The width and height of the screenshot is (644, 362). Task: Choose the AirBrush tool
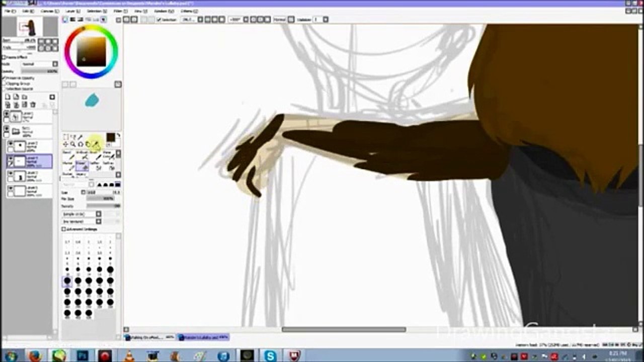tap(82, 155)
